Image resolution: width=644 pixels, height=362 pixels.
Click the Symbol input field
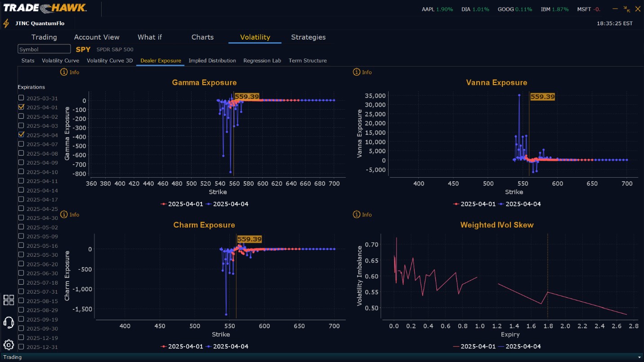[44, 49]
